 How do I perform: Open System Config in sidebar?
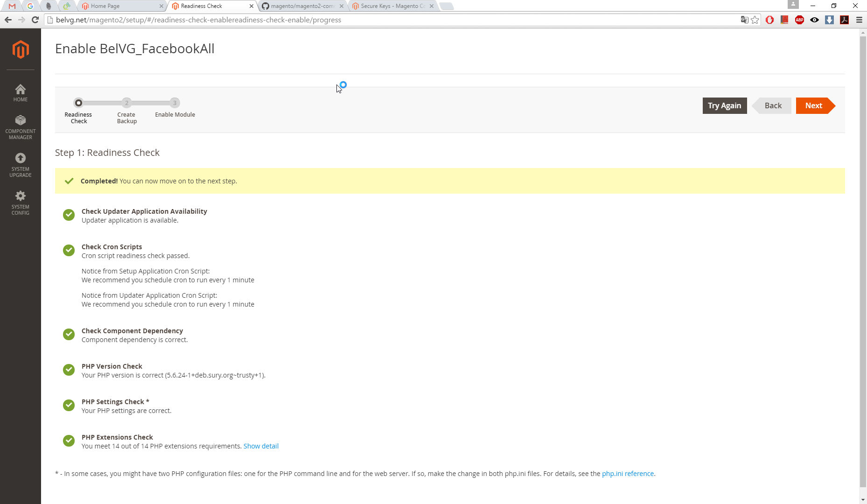tap(21, 203)
